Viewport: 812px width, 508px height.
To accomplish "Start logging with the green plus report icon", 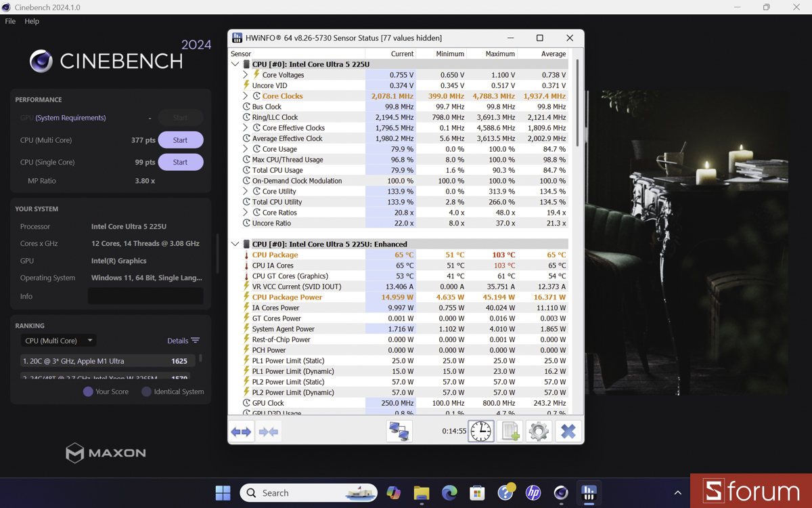I will 510,431.
